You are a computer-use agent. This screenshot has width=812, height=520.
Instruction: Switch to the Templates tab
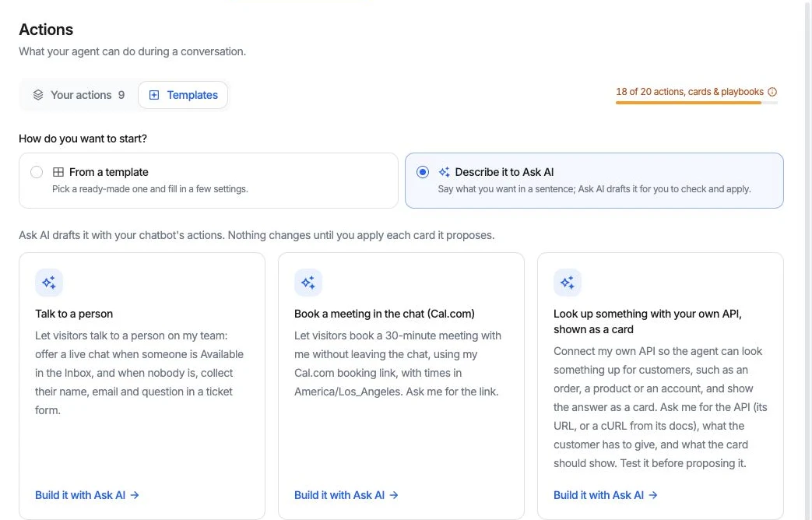[183, 95]
